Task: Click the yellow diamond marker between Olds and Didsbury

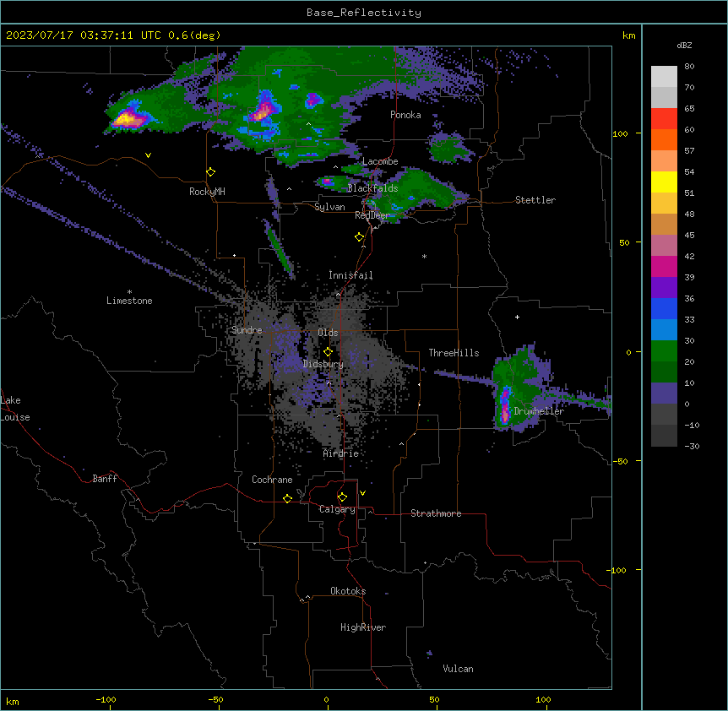Action: point(328,352)
